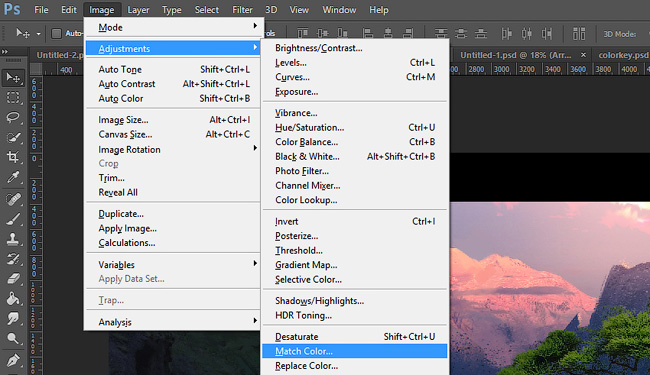Choose Gradient Map adjustment

point(354,265)
